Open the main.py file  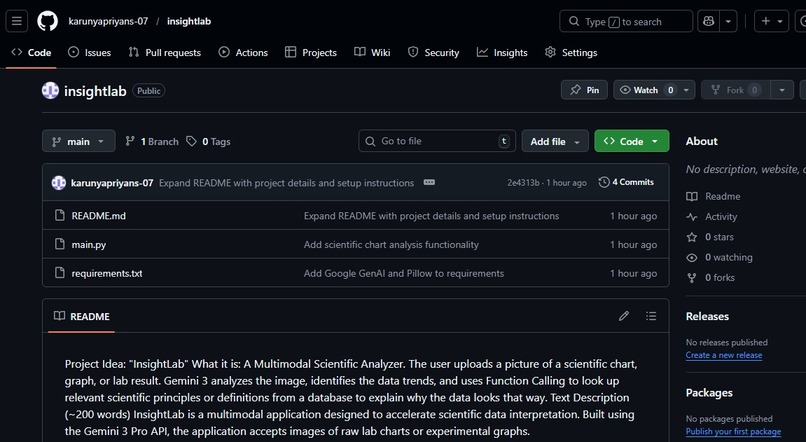tap(88, 245)
